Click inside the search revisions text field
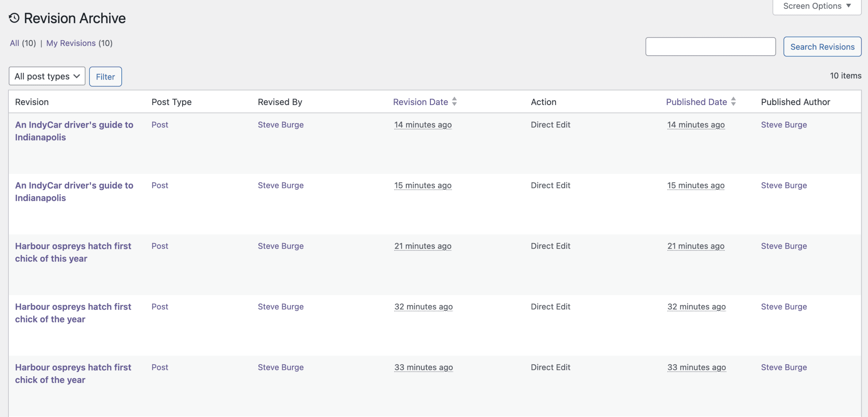 click(x=710, y=46)
